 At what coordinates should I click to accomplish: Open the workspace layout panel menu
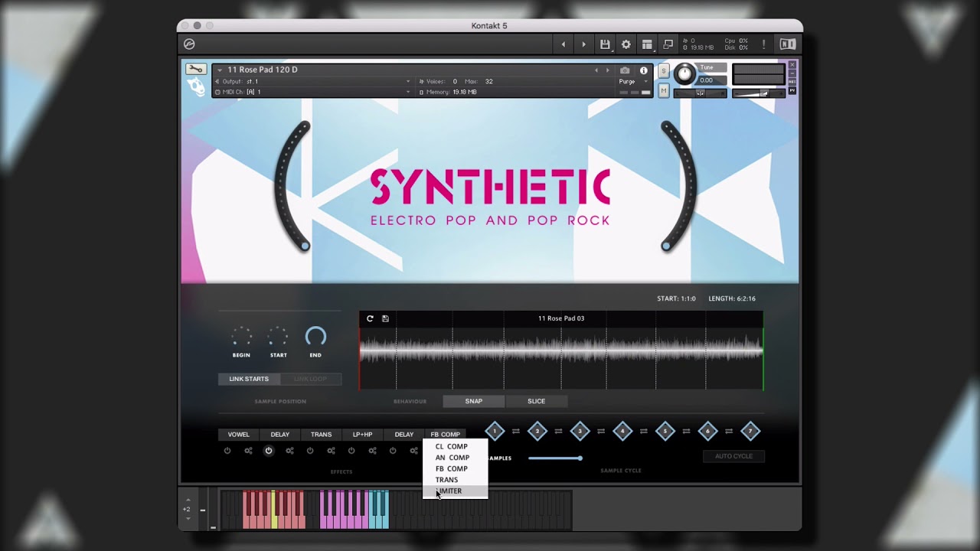647,44
